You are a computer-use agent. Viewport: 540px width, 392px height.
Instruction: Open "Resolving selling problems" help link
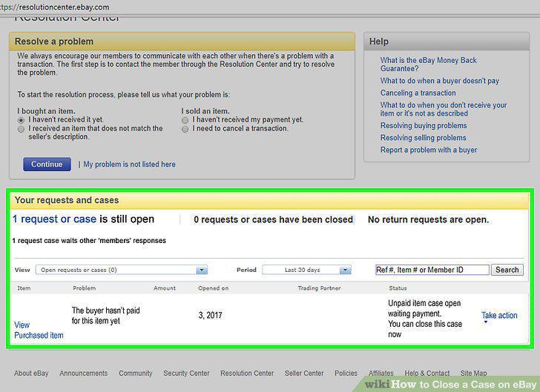pos(423,138)
